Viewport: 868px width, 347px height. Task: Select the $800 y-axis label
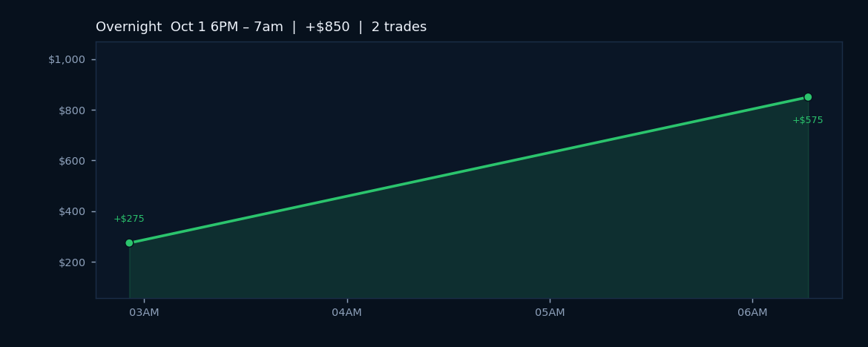(71, 110)
